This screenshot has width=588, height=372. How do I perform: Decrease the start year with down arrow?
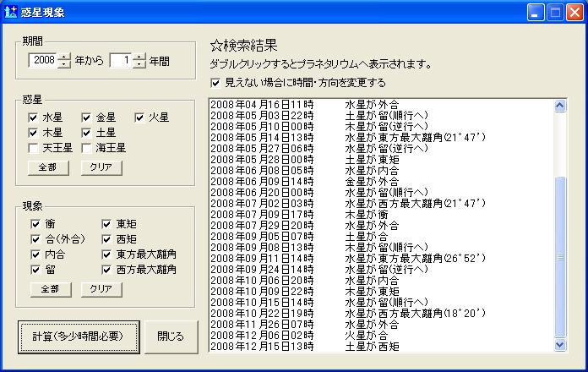click(65, 64)
